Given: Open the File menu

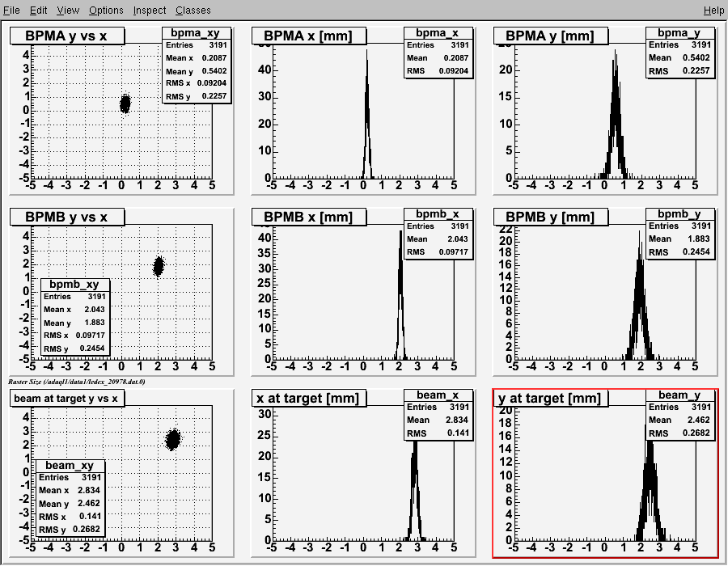Looking at the screenshot, I should [x=11, y=10].
